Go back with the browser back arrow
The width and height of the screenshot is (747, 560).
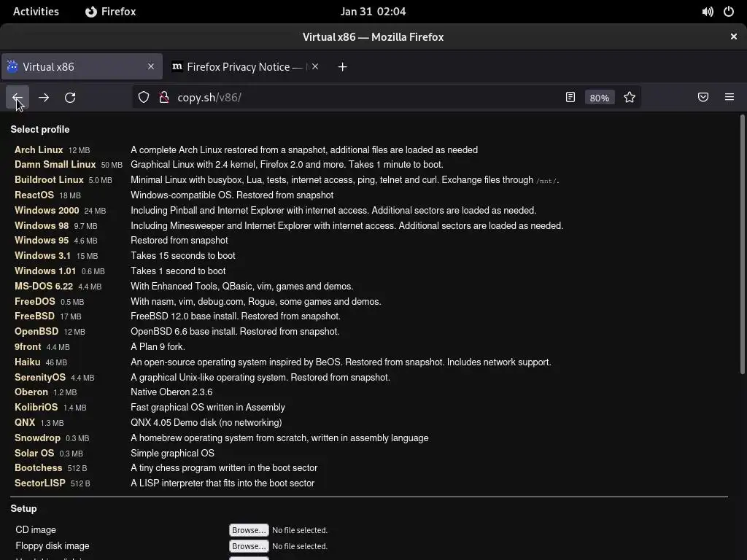tap(18, 98)
